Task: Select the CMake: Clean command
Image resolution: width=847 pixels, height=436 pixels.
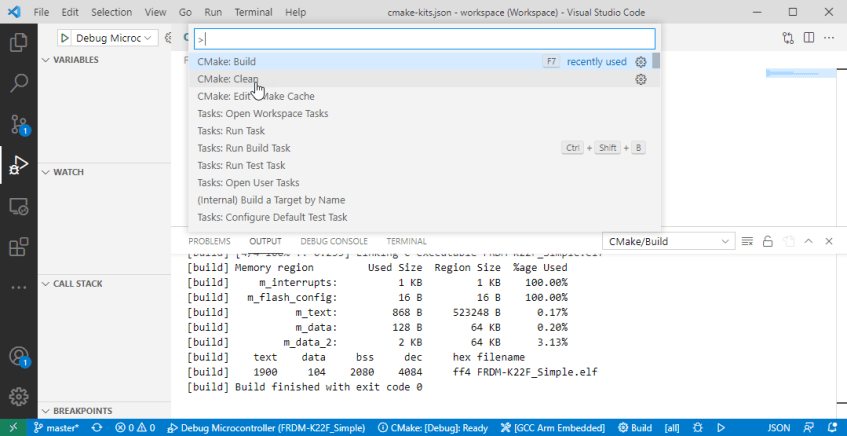Action: pyautogui.click(x=228, y=79)
